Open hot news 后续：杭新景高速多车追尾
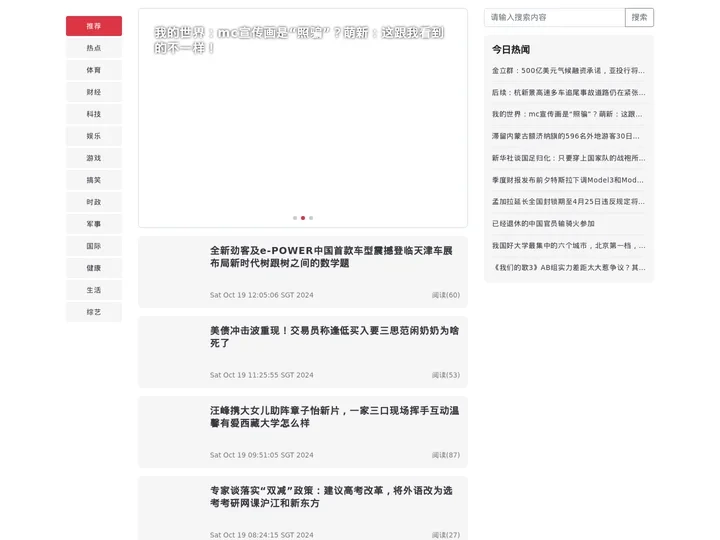Screen dimensions: 720x540 [568, 93]
